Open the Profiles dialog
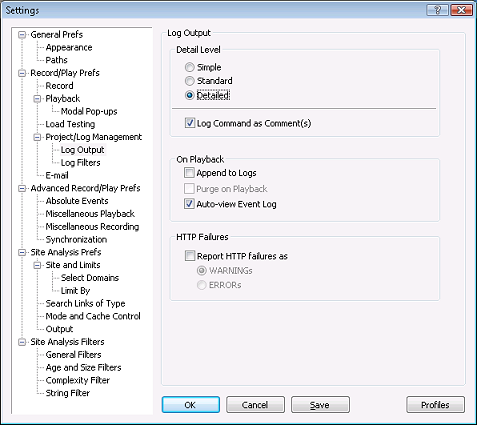 pos(435,405)
